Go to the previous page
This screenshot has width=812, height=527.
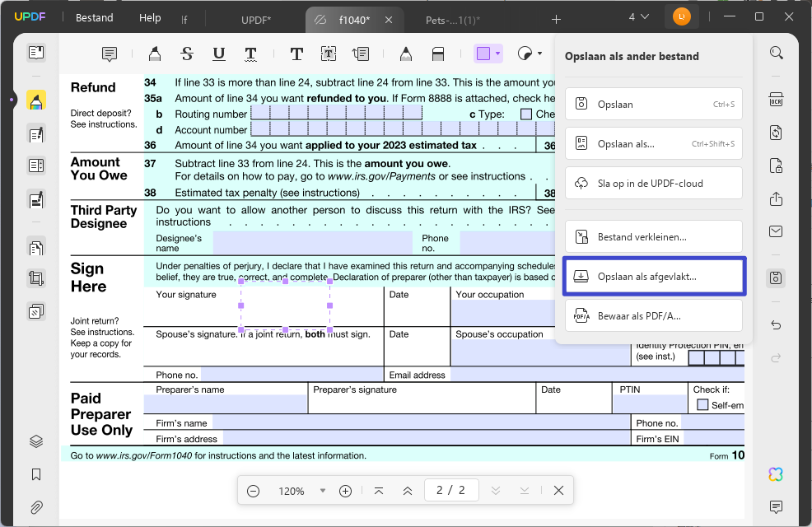(x=408, y=491)
